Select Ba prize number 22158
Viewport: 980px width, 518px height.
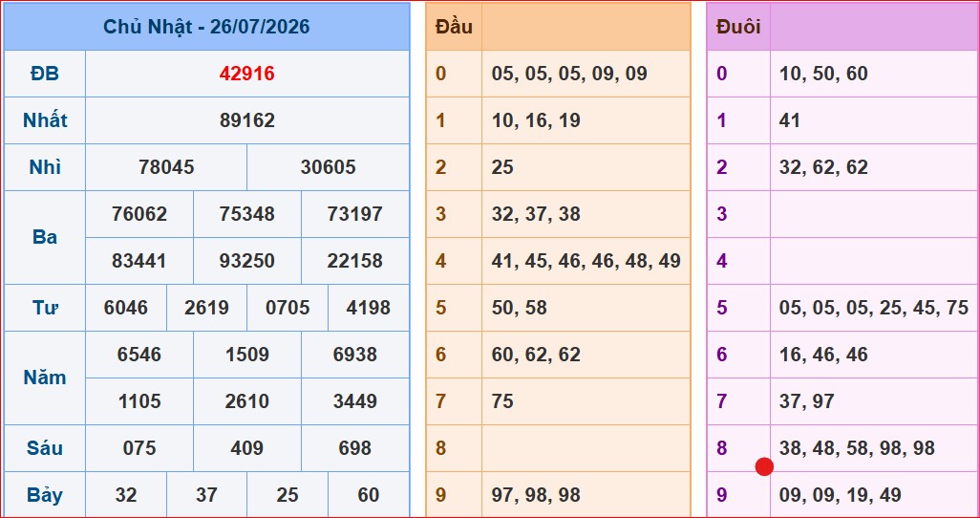(x=355, y=261)
